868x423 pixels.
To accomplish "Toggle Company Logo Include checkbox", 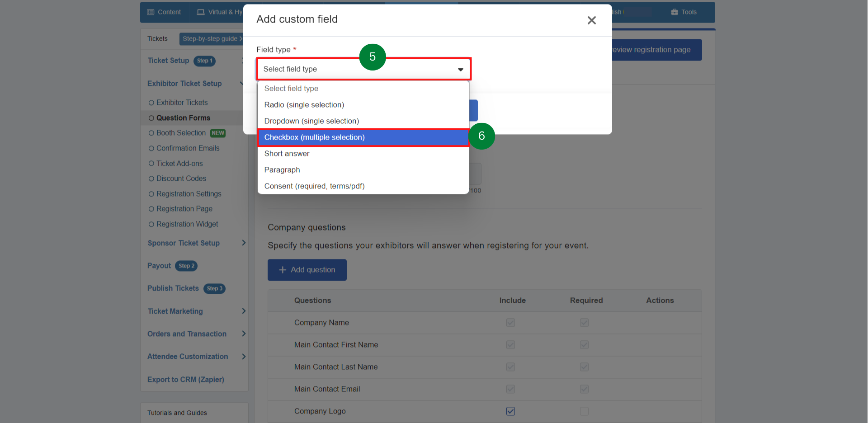I will coord(511,411).
